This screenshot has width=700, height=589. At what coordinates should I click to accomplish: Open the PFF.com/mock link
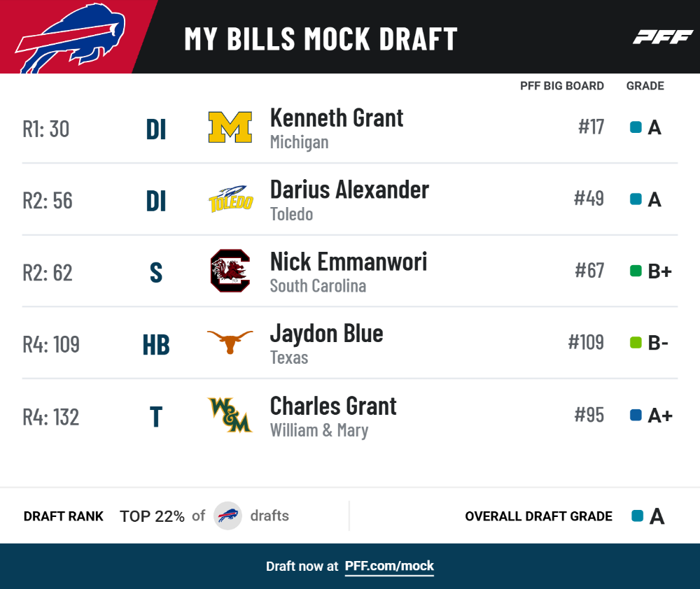pos(388,566)
